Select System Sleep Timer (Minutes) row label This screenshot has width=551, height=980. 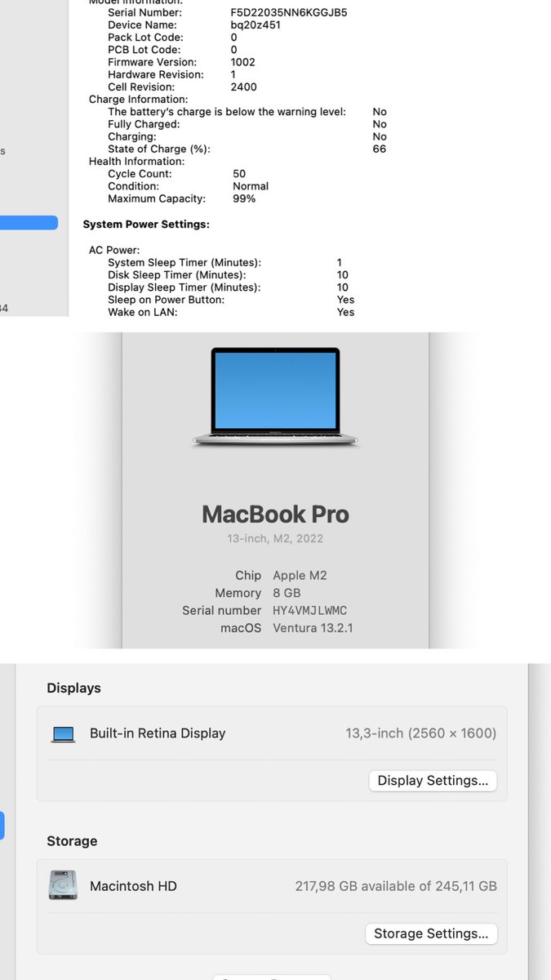pos(184,263)
